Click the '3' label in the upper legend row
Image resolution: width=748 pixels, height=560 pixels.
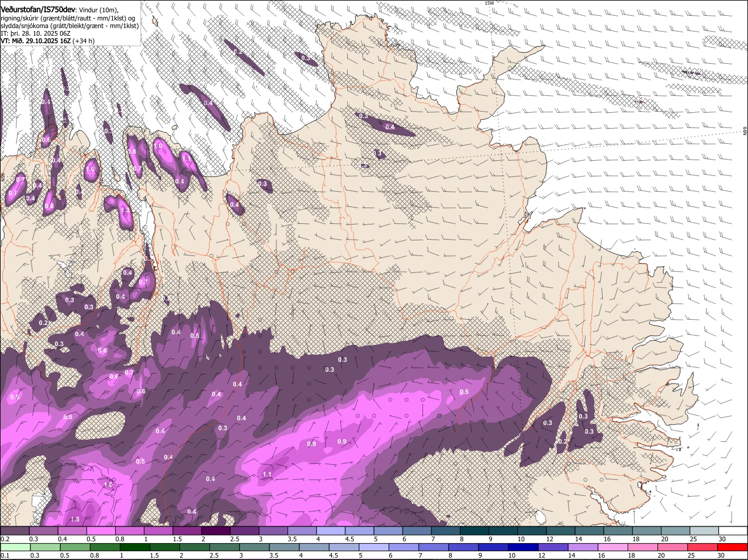pyautogui.click(x=260, y=539)
